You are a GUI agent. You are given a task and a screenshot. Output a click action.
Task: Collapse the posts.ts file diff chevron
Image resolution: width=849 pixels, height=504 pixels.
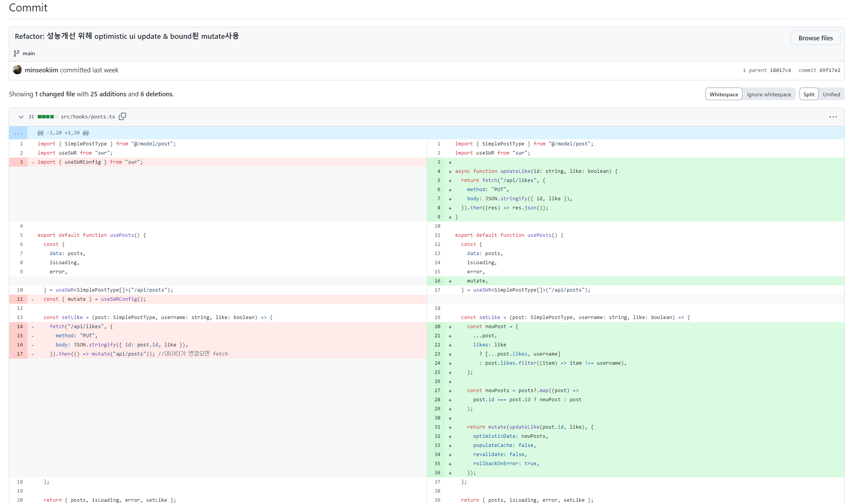pyautogui.click(x=21, y=117)
